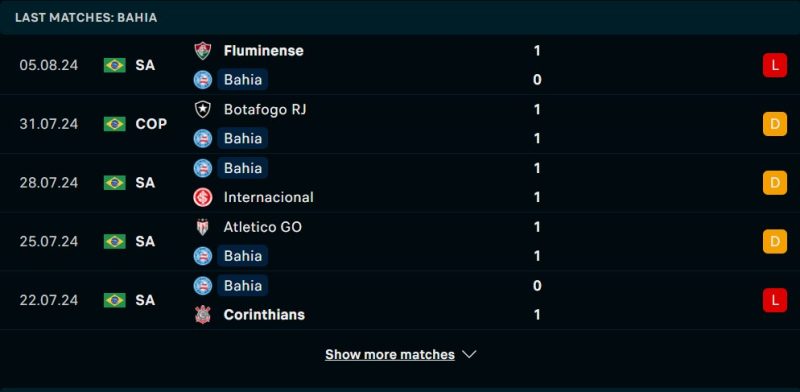
Task: Click the red L badge for Corinthians match
Action: tap(774, 300)
